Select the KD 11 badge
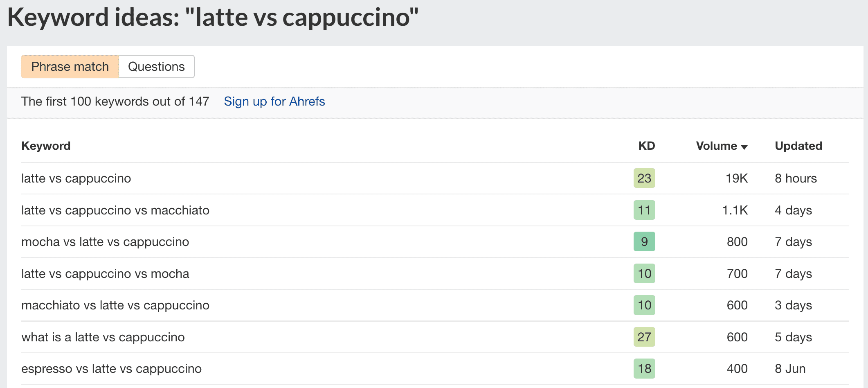This screenshot has width=868, height=388. [x=644, y=210]
